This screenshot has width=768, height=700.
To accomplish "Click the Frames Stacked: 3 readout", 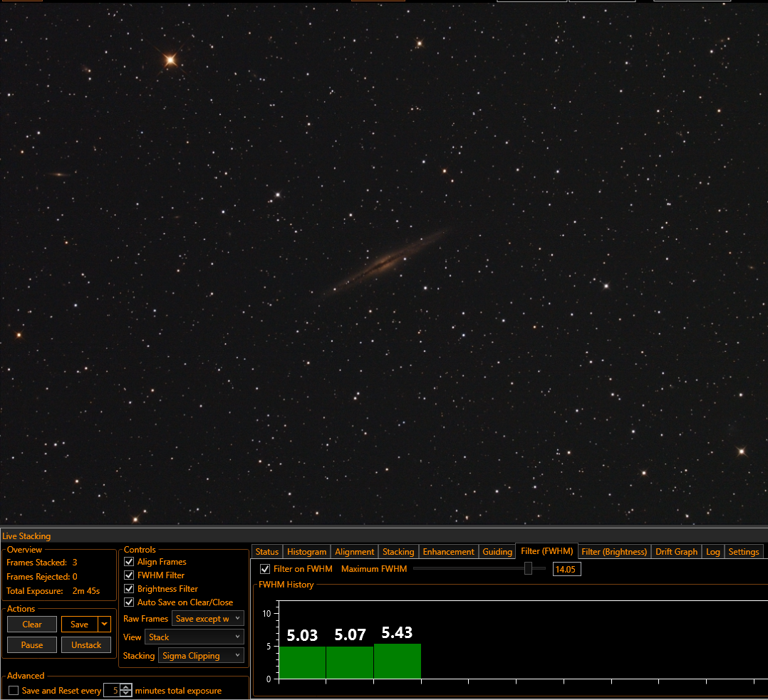I will click(x=41, y=563).
